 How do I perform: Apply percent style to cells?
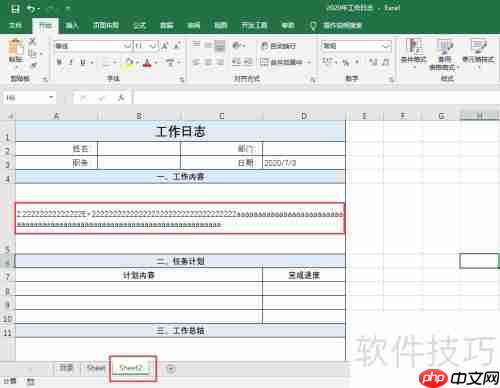click(x=346, y=62)
